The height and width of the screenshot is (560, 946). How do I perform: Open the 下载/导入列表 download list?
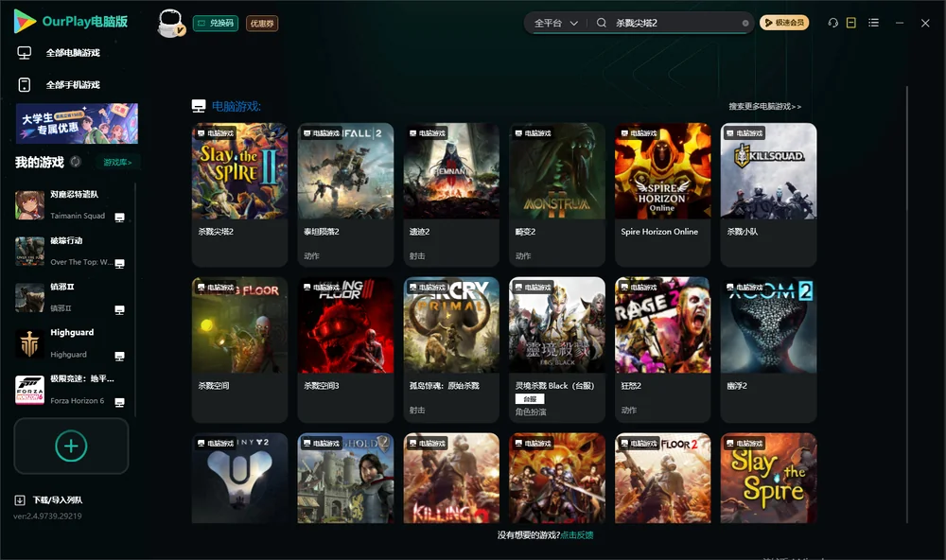pos(49,499)
